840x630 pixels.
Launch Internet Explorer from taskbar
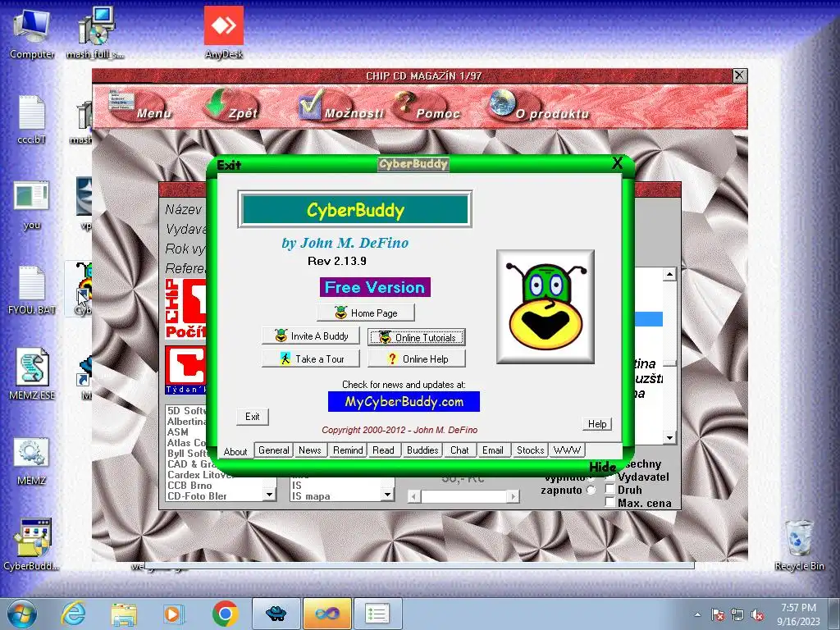[x=73, y=614]
